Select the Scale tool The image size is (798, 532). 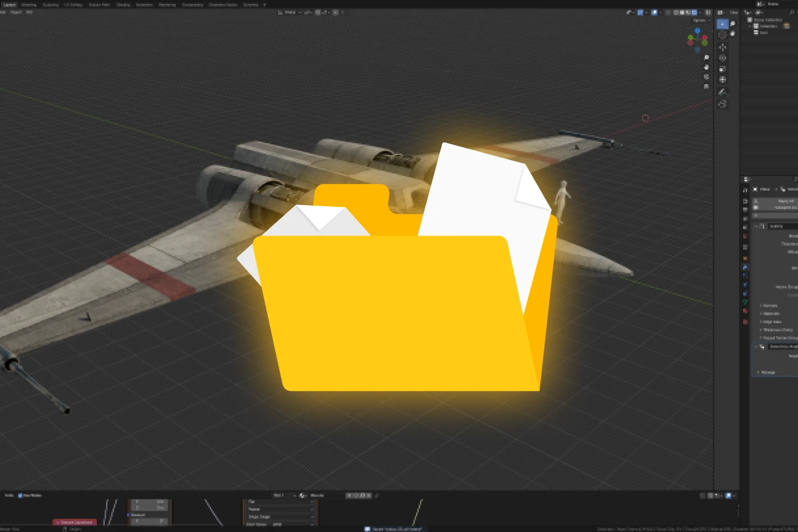[723, 69]
